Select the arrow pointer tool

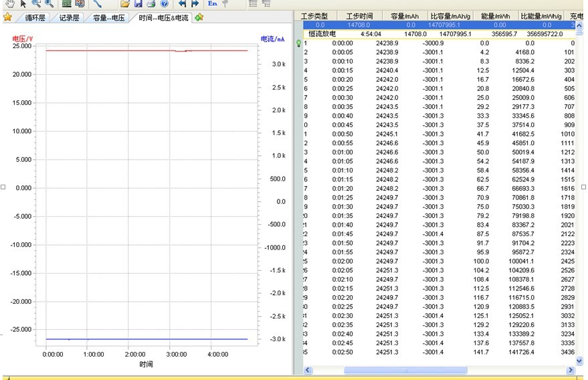pos(23,3)
